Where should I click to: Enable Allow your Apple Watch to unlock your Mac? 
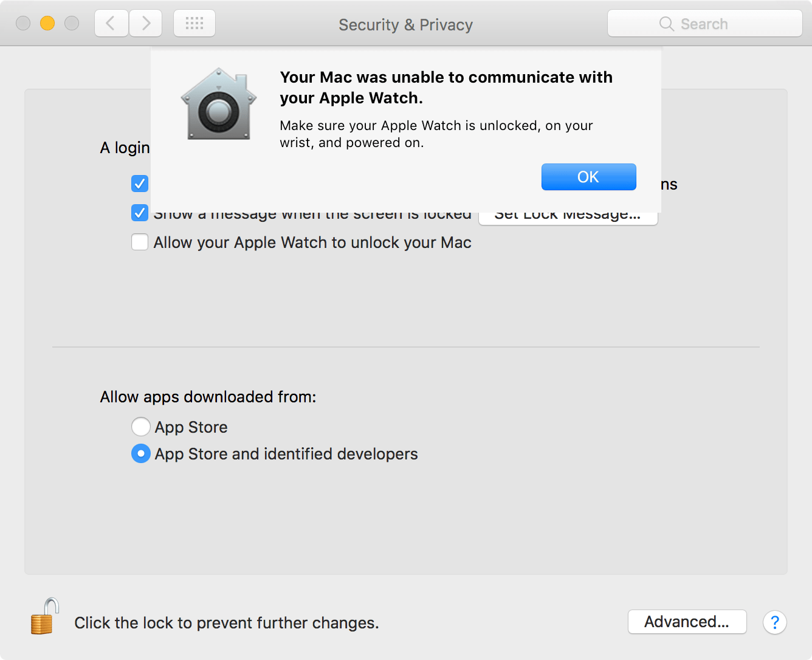click(x=140, y=242)
